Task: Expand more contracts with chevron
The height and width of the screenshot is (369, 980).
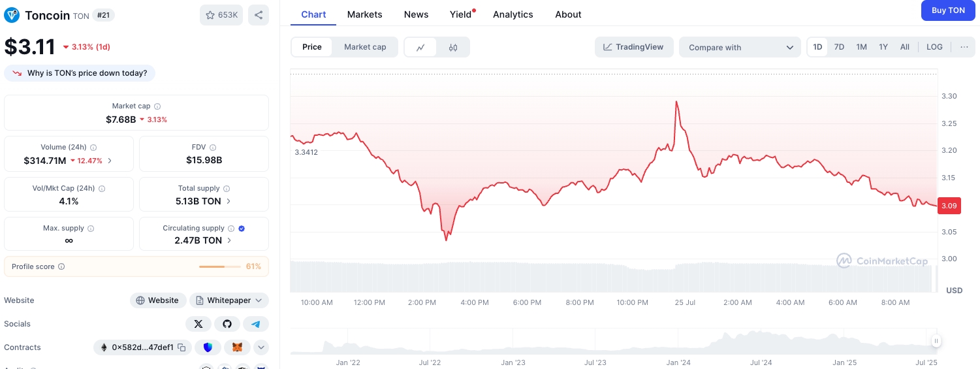Action: (x=261, y=347)
